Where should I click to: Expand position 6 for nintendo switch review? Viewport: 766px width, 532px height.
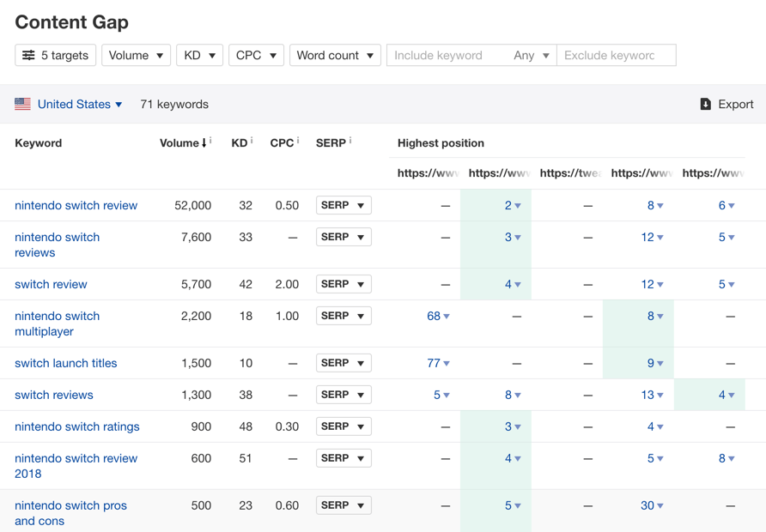tap(726, 205)
